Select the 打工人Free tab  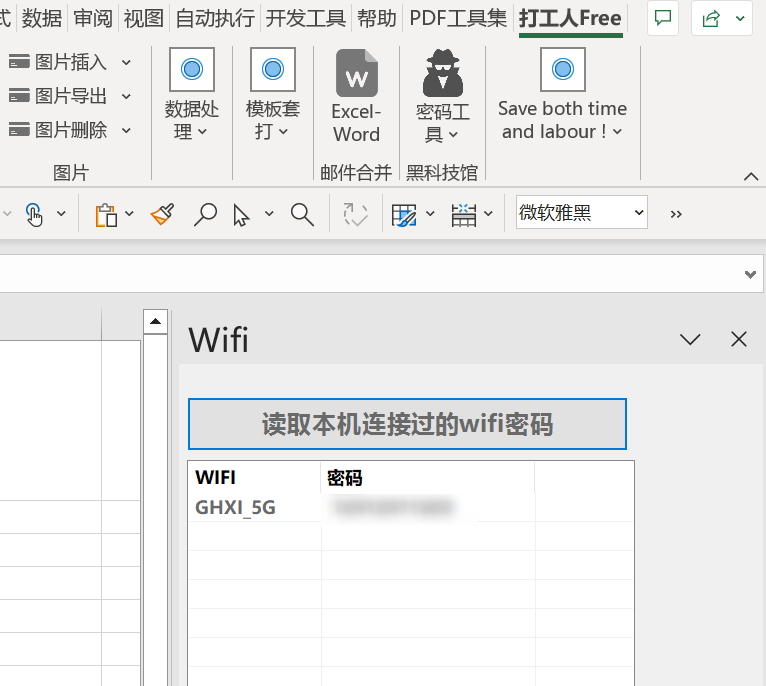pos(570,18)
